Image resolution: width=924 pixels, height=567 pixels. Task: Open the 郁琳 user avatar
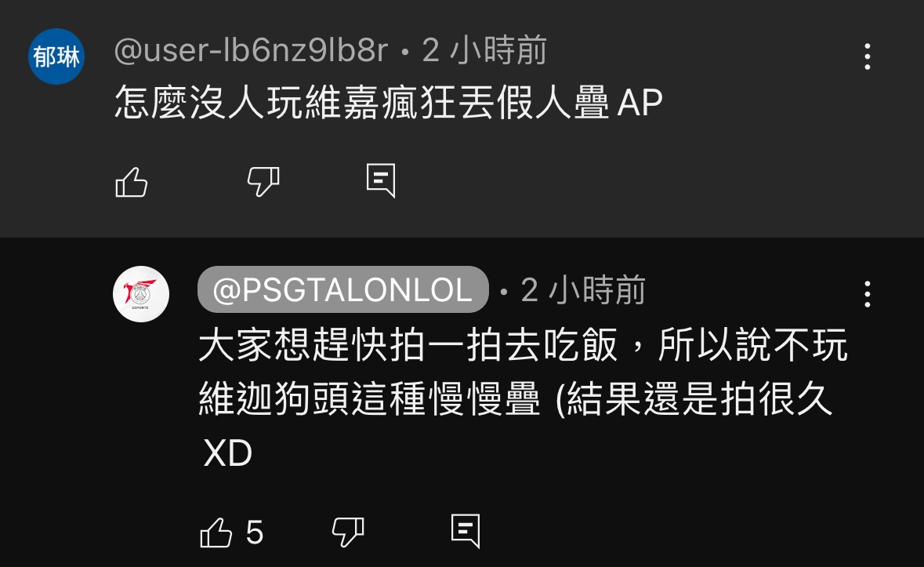click(x=56, y=56)
